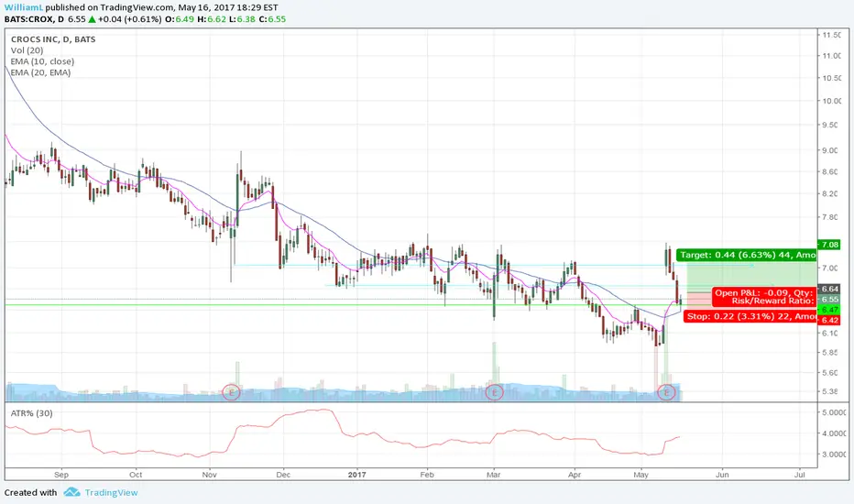The image size is (854, 504).
Task: Click the H:6.62 high value
Action: (x=212, y=19)
